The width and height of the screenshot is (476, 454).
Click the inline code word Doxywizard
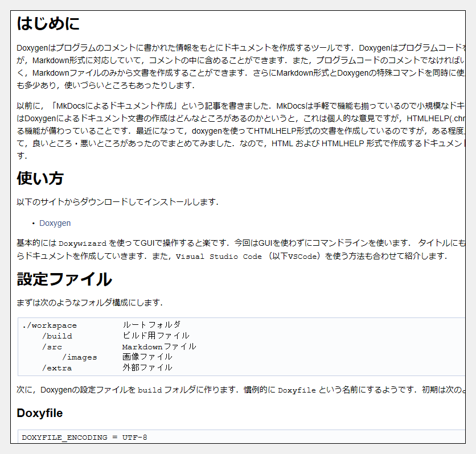(x=83, y=243)
